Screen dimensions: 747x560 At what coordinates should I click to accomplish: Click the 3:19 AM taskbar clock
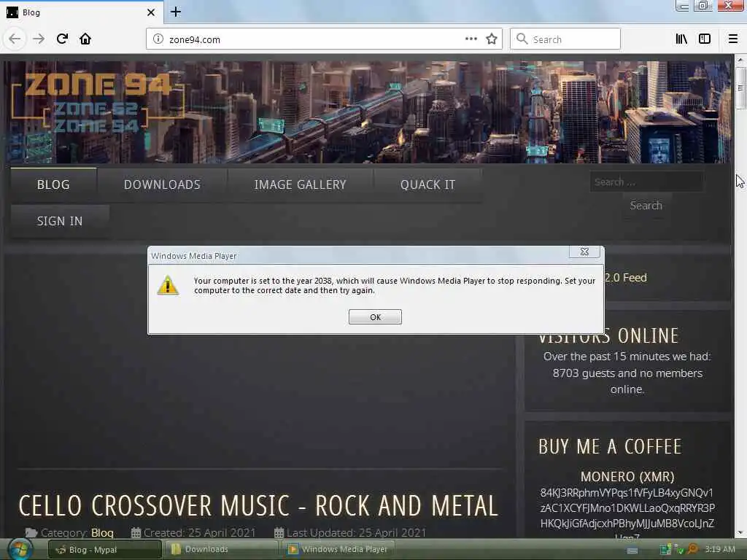click(x=720, y=549)
